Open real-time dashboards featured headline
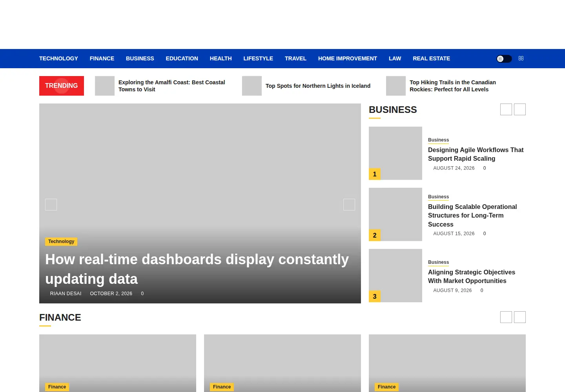Image resolution: width=565 pixels, height=392 pixels. 197,269
